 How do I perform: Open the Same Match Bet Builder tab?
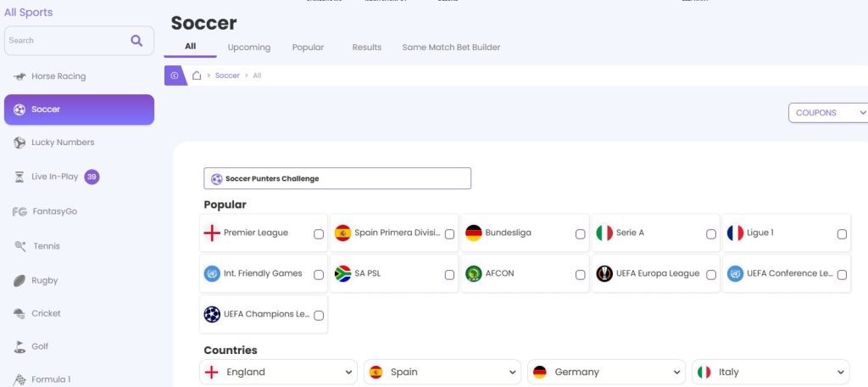tap(451, 48)
